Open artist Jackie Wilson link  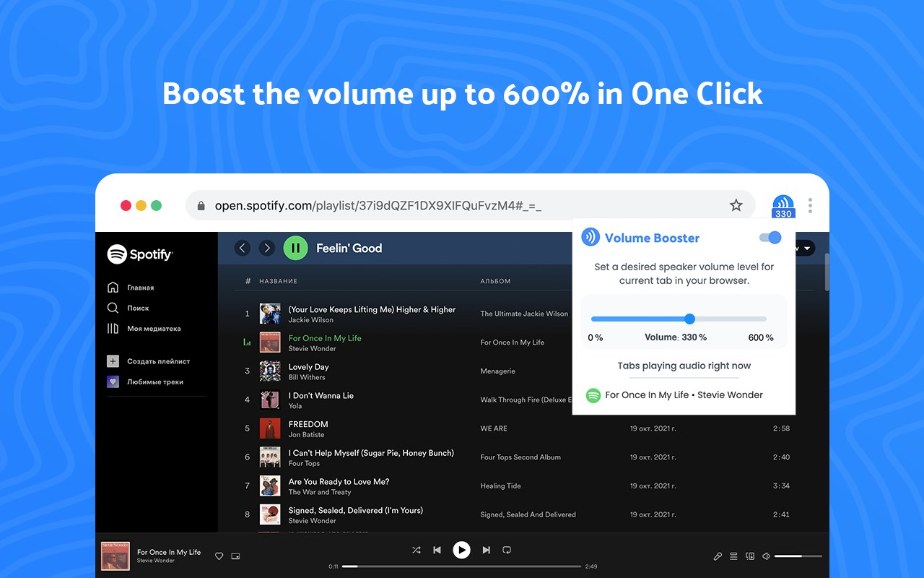pos(310,320)
